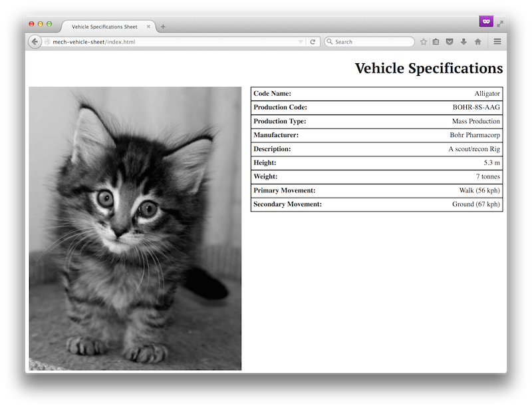The height and width of the screenshot is (408, 532).
Task: Bookmark this page with the star icon
Action: 424,42
